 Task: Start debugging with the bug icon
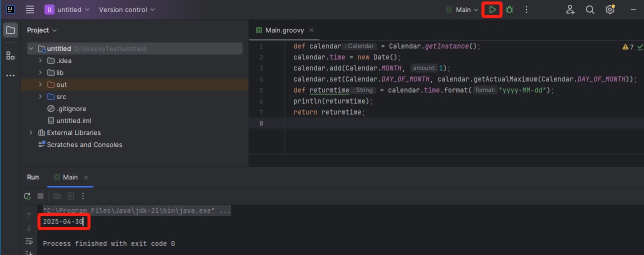(509, 9)
